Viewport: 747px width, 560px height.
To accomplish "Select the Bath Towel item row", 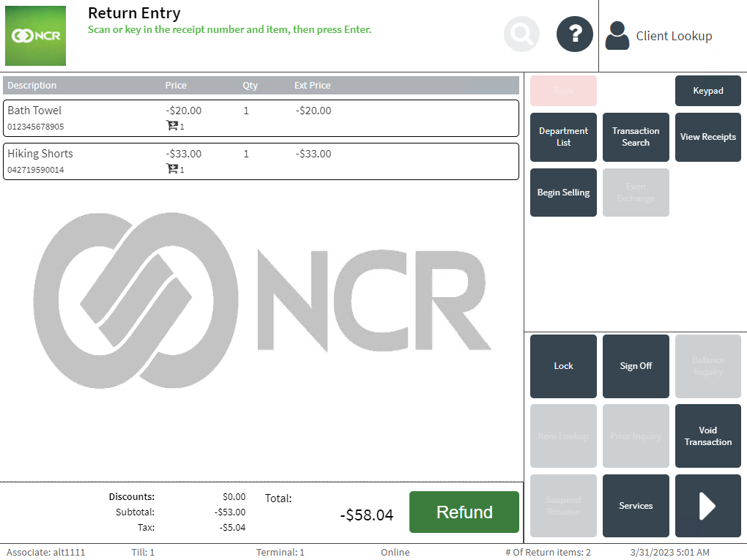I will pyautogui.click(x=261, y=118).
